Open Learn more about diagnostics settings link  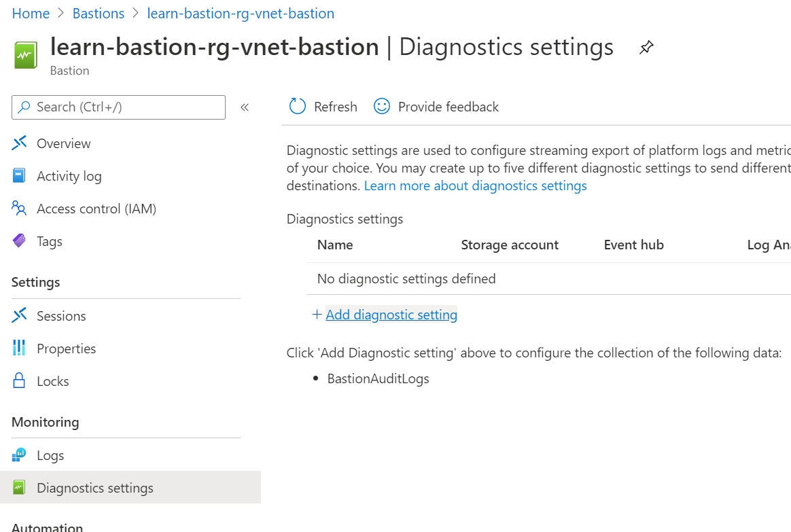(475, 186)
